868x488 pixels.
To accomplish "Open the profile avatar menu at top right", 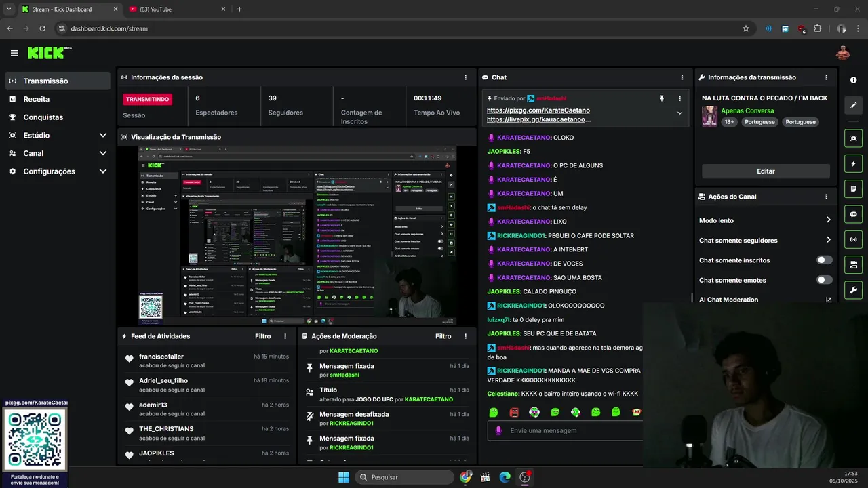I will click(x=843, y=53).
